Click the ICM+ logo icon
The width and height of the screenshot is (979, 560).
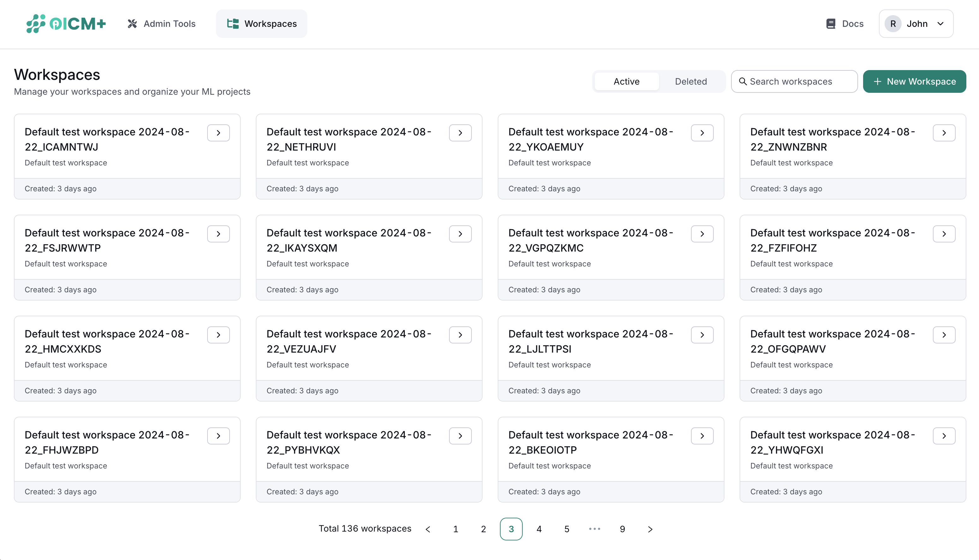[36, 24]
